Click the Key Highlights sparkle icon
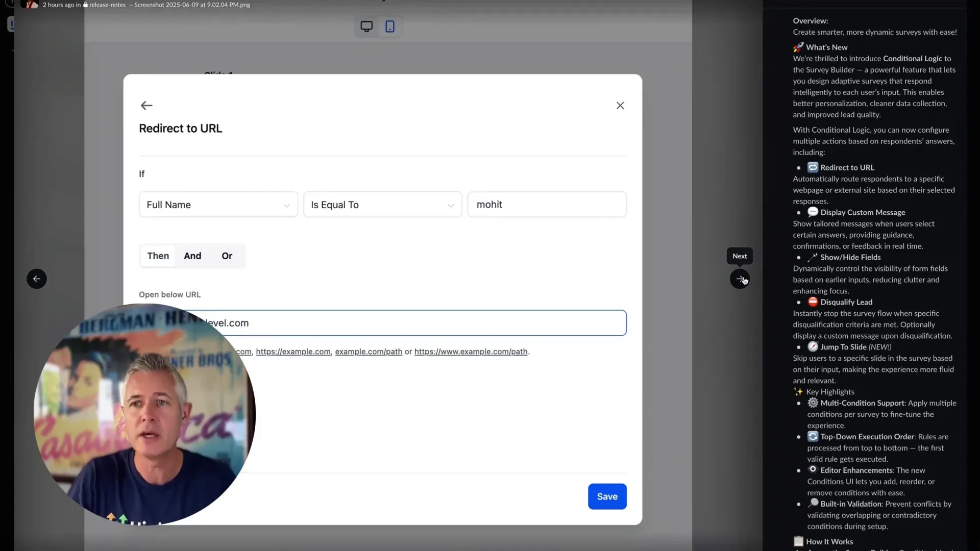The height and width of the screenshot is (551, 980). [x=798, y=392]
